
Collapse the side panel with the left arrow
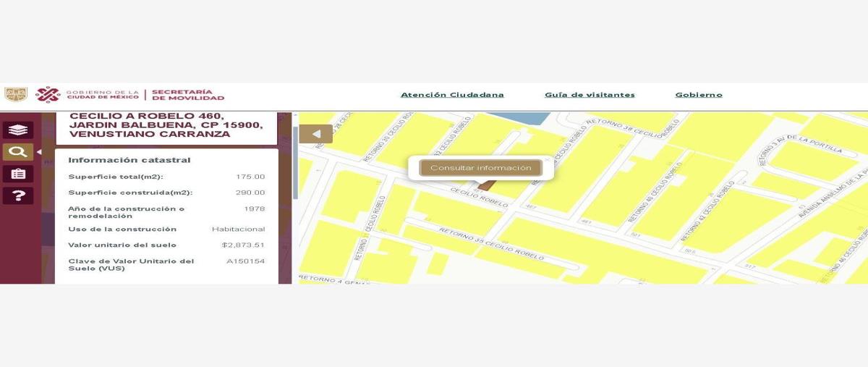pyautogui.click(x=316, y=134)
